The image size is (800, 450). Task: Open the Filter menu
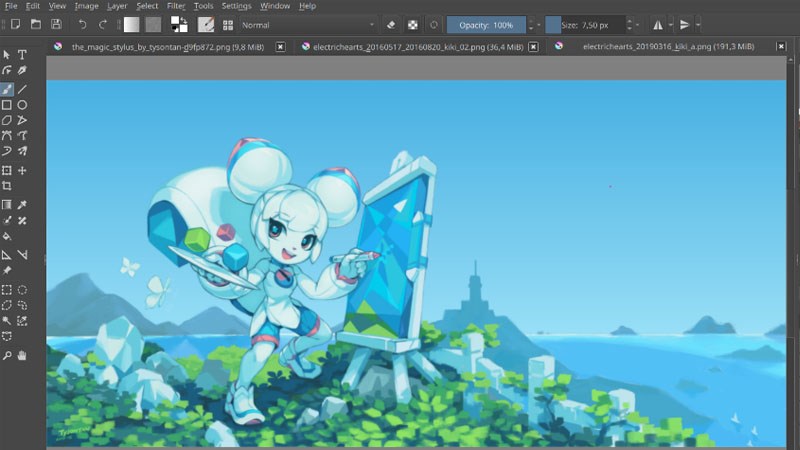176,6
